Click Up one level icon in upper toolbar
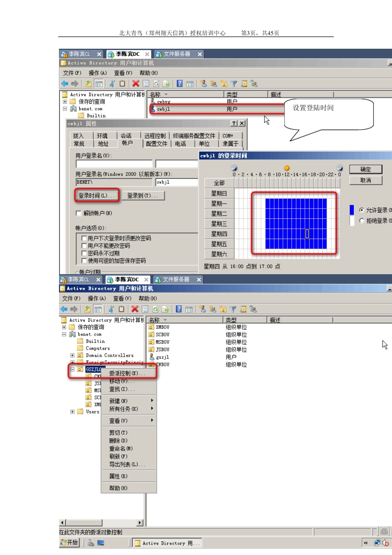 [x=88, y=84]
